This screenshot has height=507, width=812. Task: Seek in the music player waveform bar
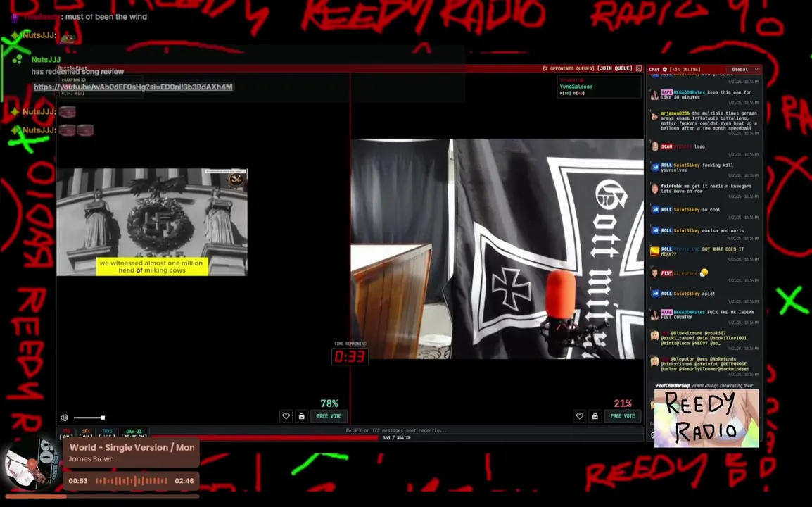coord(131,481)
